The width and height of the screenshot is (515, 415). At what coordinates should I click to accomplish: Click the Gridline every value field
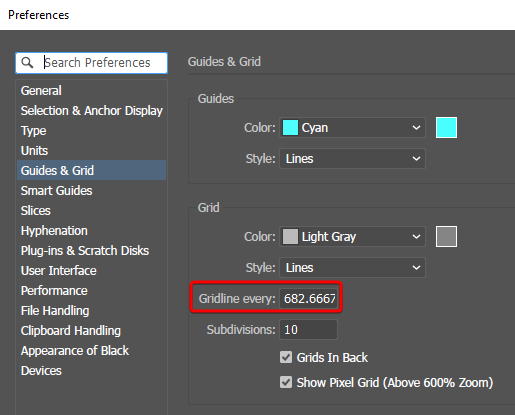pos(308,298)
